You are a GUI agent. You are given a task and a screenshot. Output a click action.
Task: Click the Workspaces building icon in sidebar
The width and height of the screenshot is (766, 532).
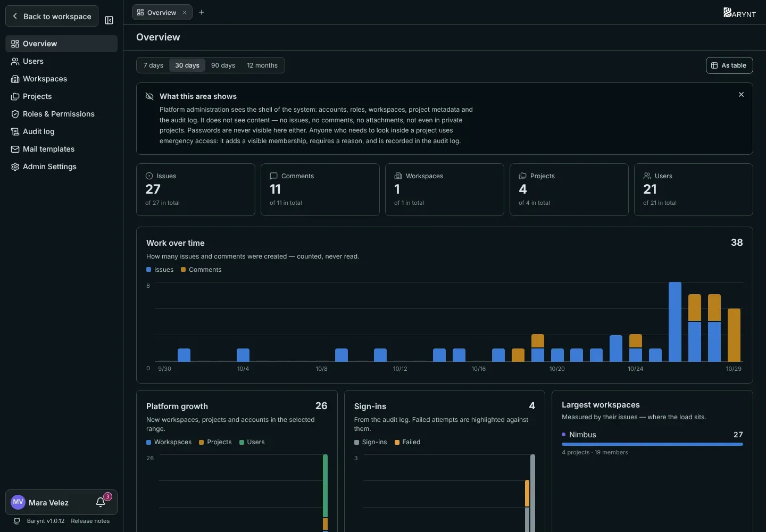tap(15, 79)
